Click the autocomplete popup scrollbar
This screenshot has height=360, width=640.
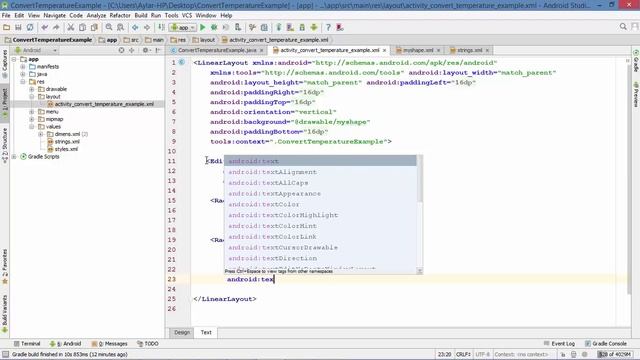420,179
